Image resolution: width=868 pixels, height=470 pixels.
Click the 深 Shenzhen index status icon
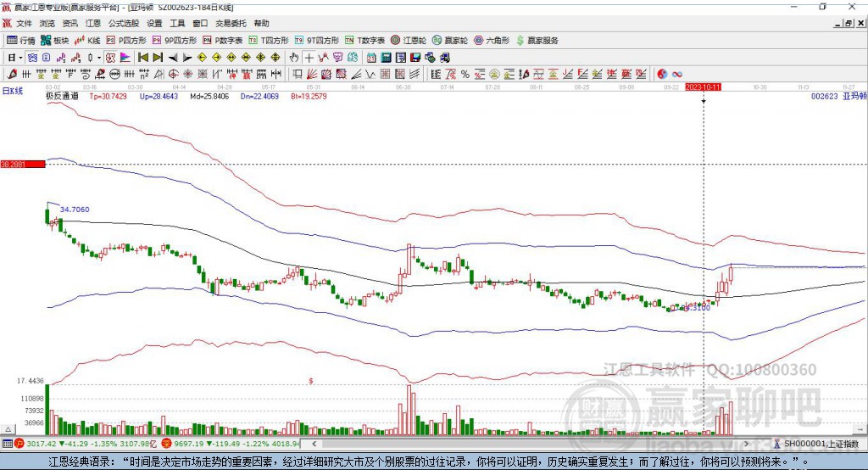(167, 444)
